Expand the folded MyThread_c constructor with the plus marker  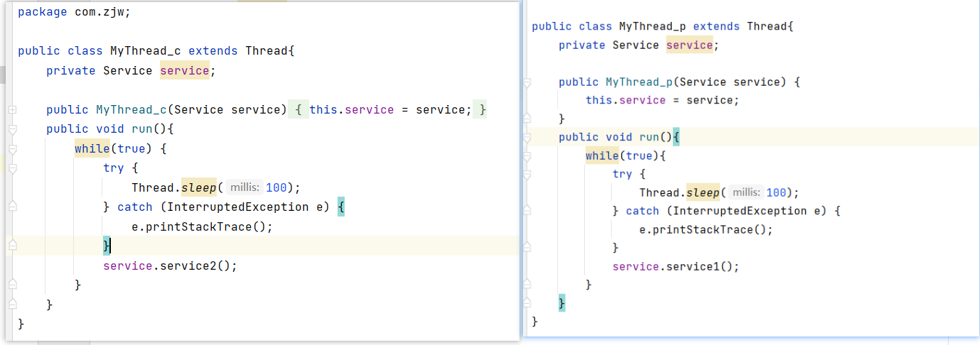pyautogui.click(x=12, y=109)
